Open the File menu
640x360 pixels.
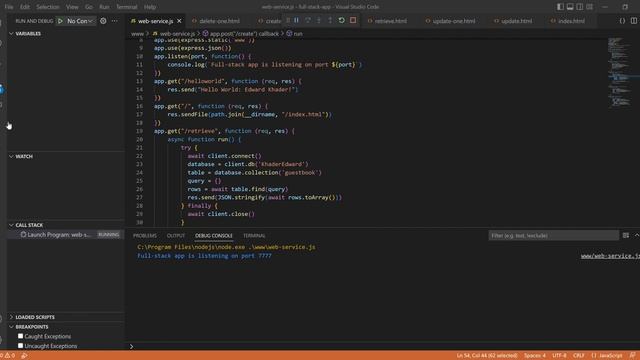pos(9,7)
